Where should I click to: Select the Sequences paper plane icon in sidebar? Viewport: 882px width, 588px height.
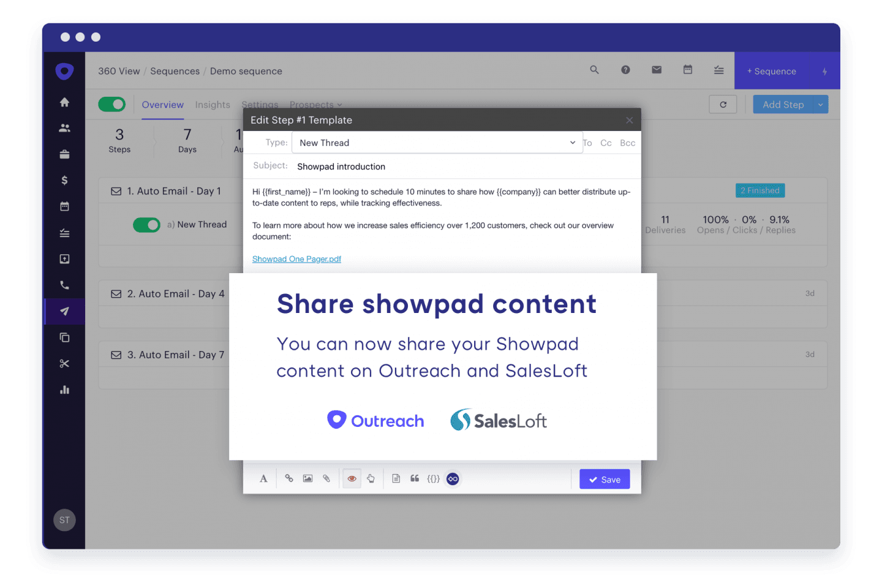click(x=64, y=311)
